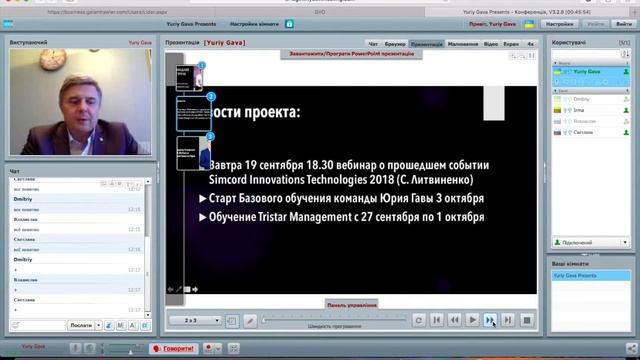Select the 4x layout tab

[x=530, y=44]
